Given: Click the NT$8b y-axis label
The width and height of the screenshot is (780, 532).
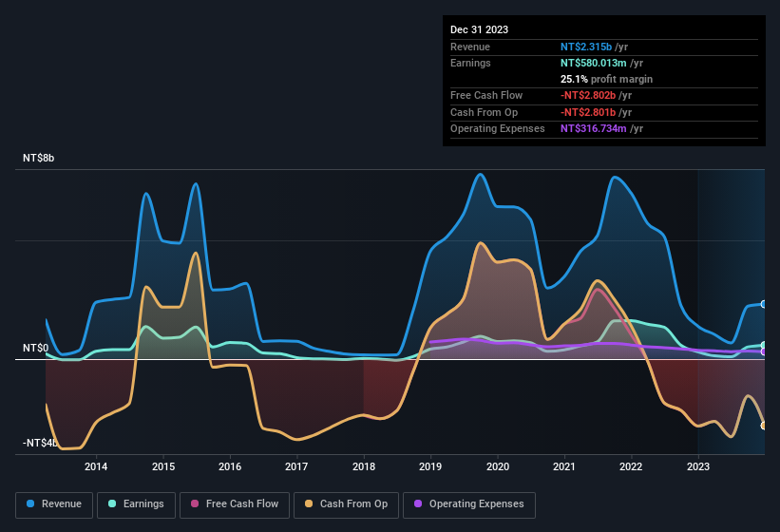Looking at the screenshot, I should (x=38, y=158).
